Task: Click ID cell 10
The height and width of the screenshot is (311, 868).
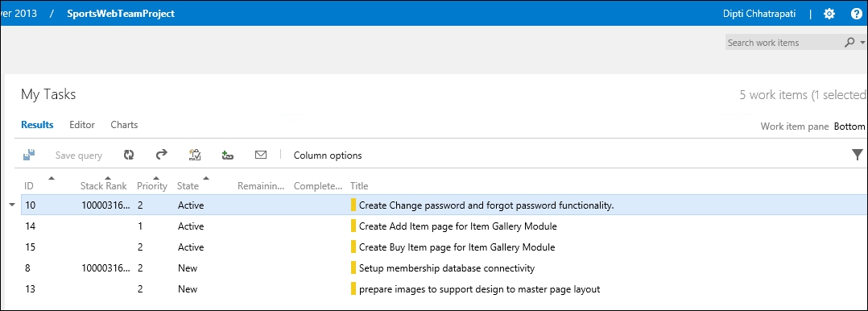Action: click(x=30, y=205)
